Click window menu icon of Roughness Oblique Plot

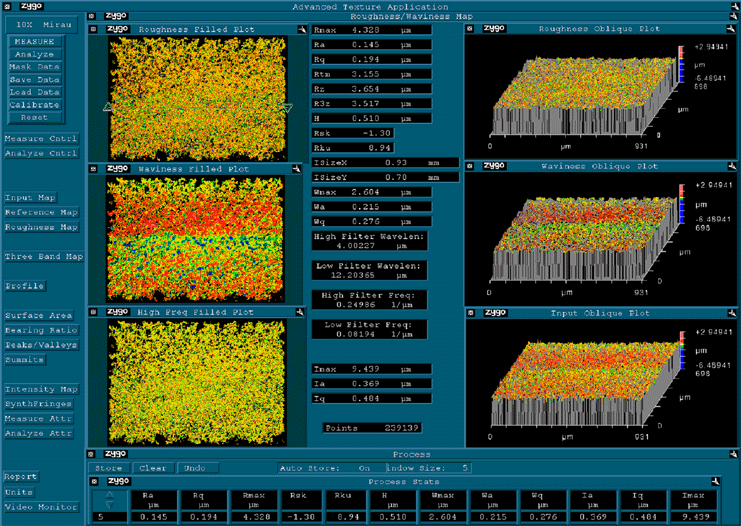tap(470, 29)
